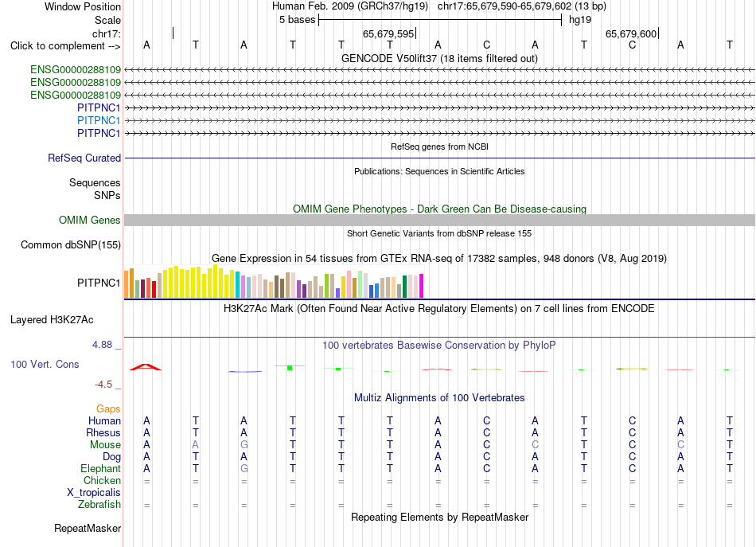The width and height of the screenshot is (756, 547).
Task: Open the GTEx Gene Expression track title
Action: 439,258
